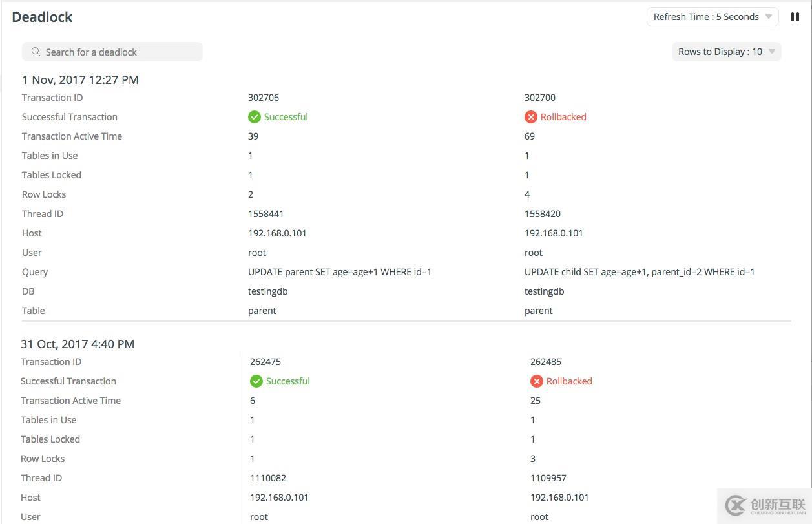Click transaction ID 302706
The image size is (812, 524).
coord(264,98)
